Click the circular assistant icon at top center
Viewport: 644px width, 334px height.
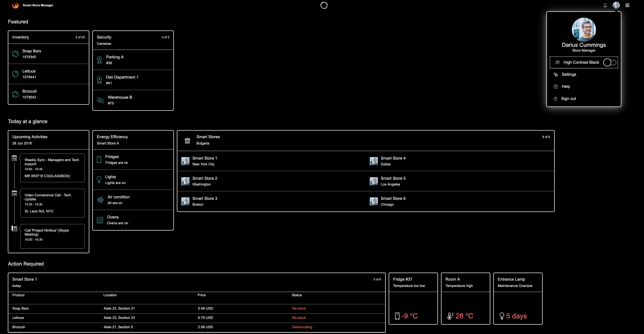pyautogui.click(x=324, y=5)
